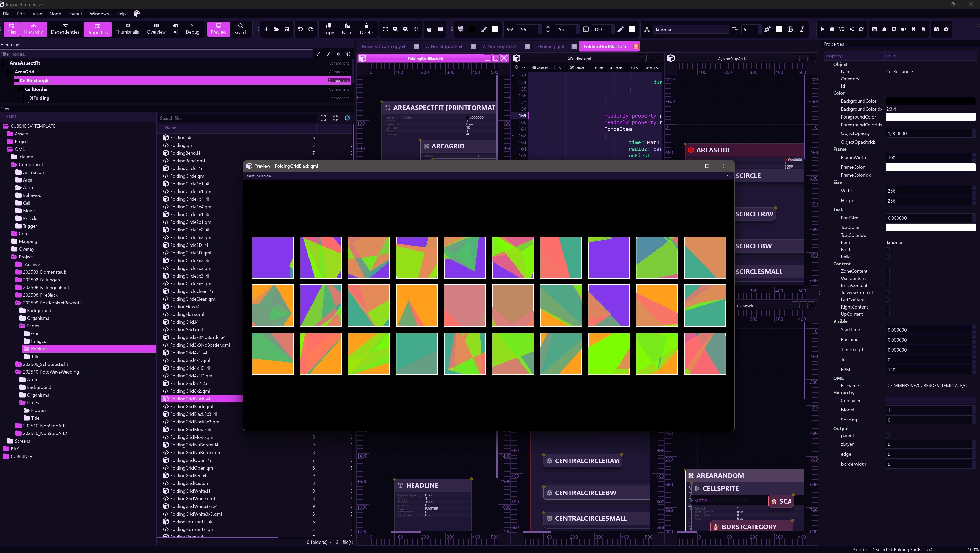Click the ForegroundColor white swatch
This screenshot has height=553, width=980.
tap(930, 117)
